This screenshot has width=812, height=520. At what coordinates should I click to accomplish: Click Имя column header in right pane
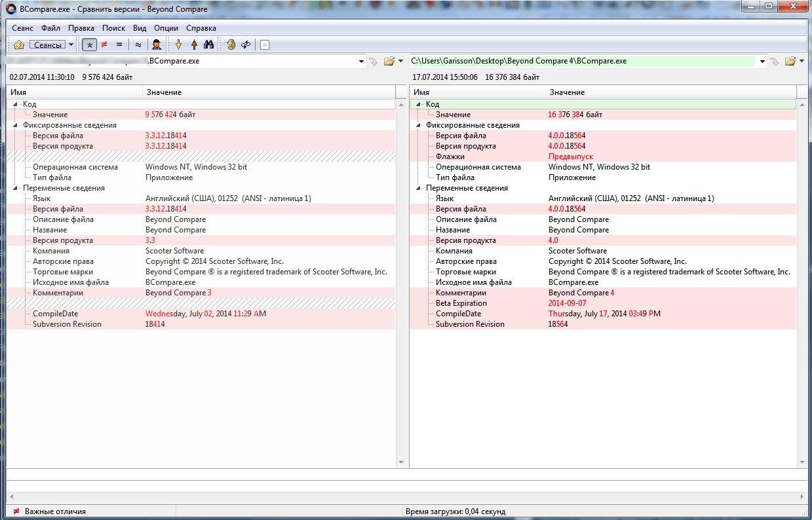click(477, 92)
